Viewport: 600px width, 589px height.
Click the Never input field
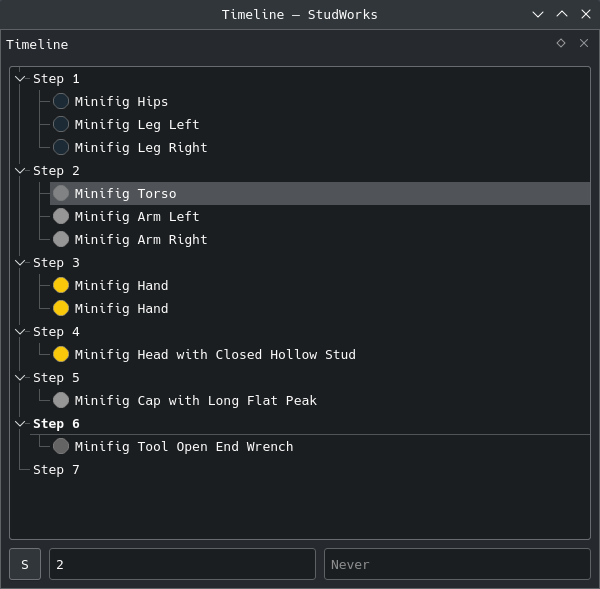pyautogui.click(x=457, y=564)
